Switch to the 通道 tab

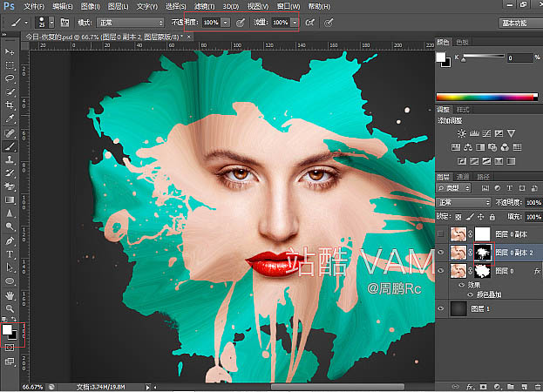click(464, 176)
